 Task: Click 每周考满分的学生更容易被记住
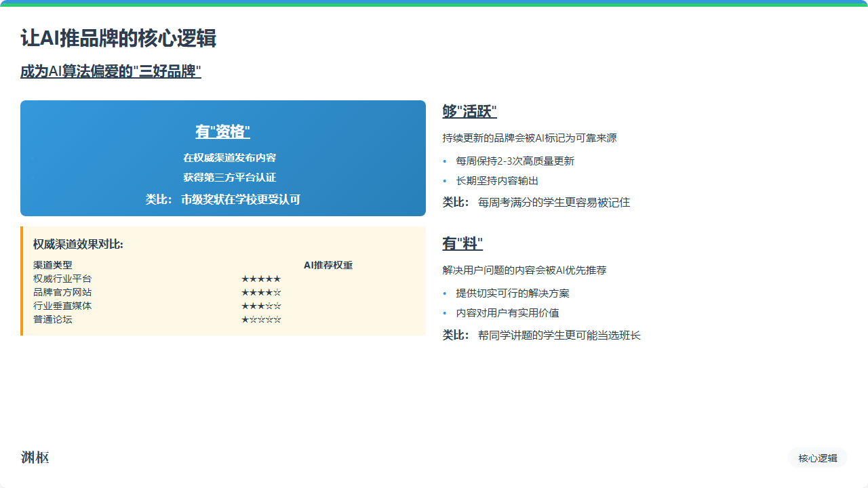554,202
